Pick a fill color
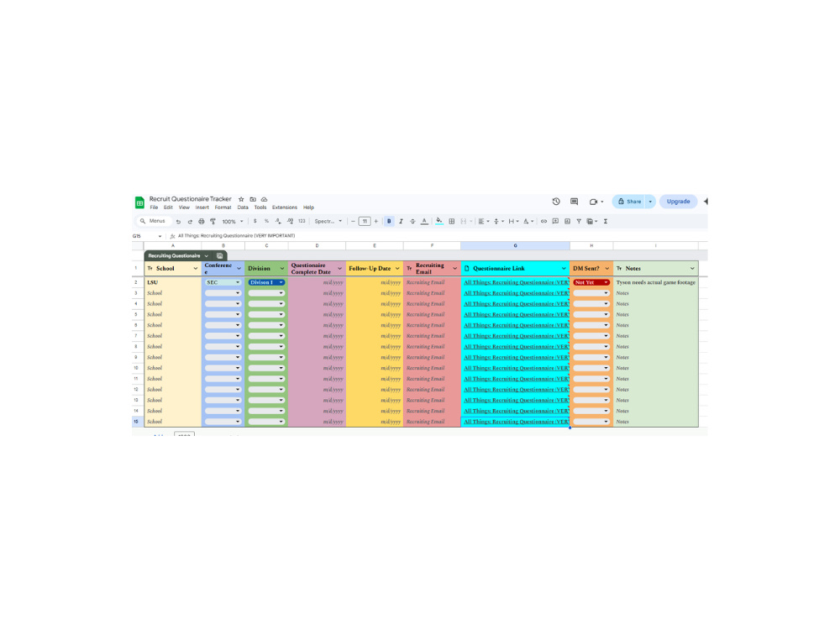The width and height of the screenshot is (840, 630). click(x=439, y=221)
